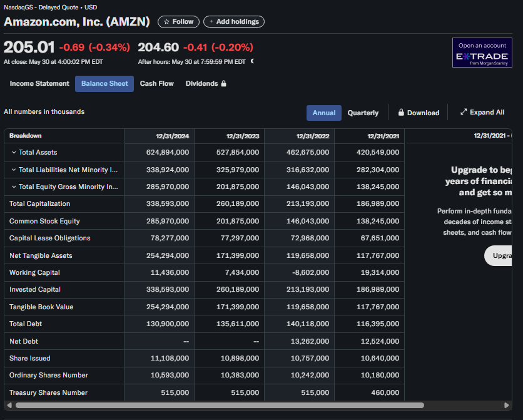Image resolution: width=523 pixels, height=420 pixels.
Task: Click the lock icon beside Download
Action: pos(401,113)
